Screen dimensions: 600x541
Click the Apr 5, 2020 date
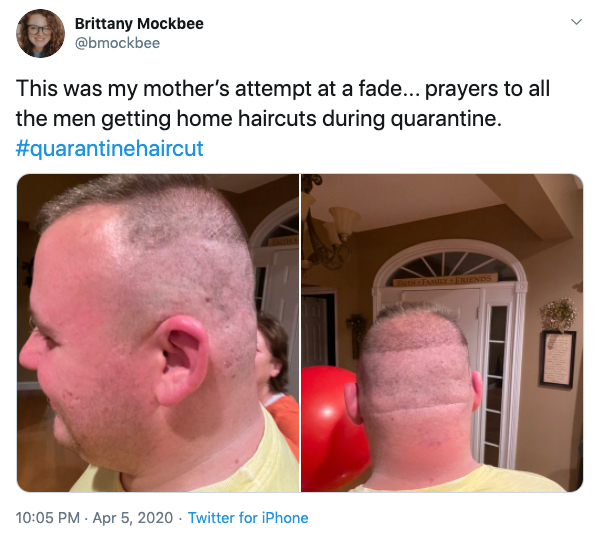point(133,518)
